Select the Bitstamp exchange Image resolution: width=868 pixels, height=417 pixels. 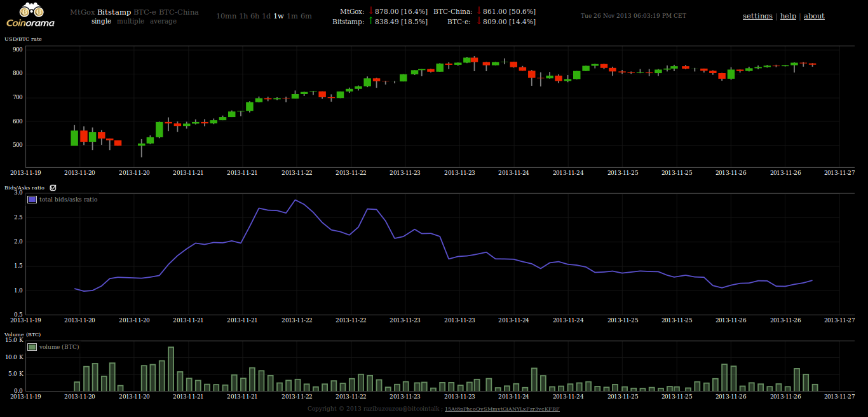click(x=114, y=12)
